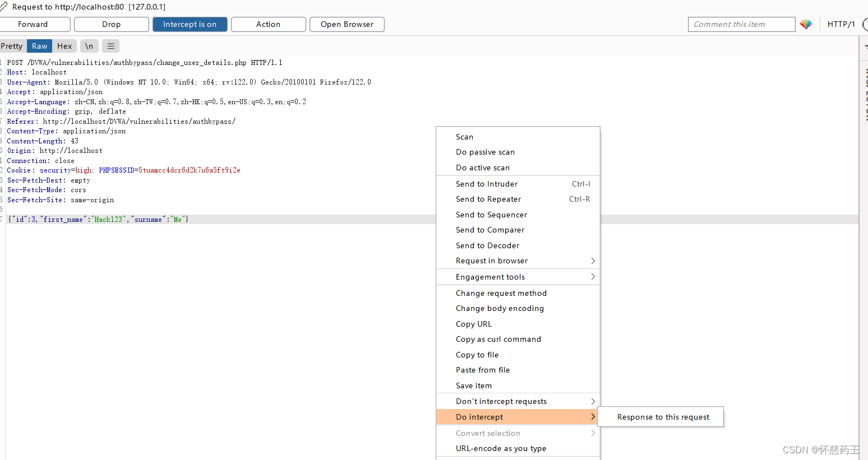Choose Send to Repeater
The height and width of the screenshot is (460, 868).
click(518, 199)
